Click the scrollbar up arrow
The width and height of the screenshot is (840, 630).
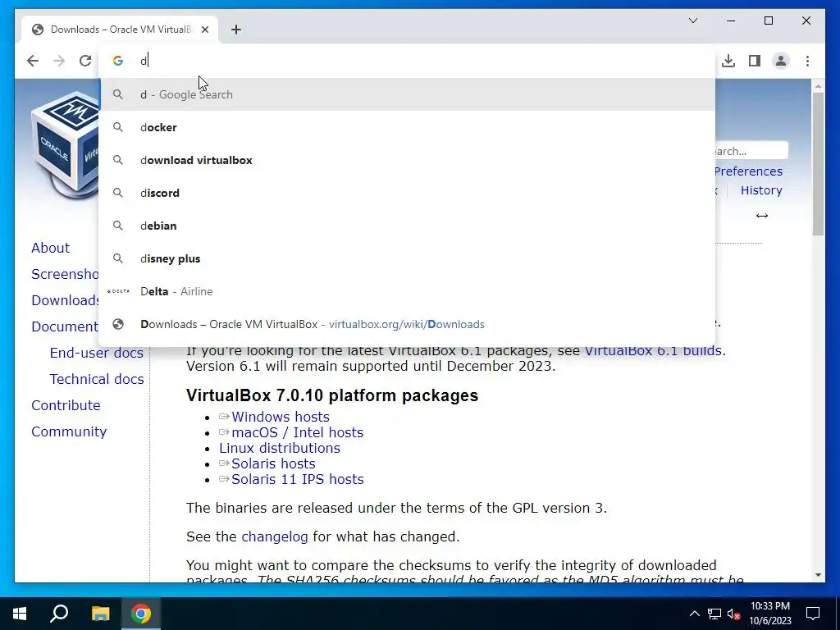pyautogui.click(x=818, y=85)
